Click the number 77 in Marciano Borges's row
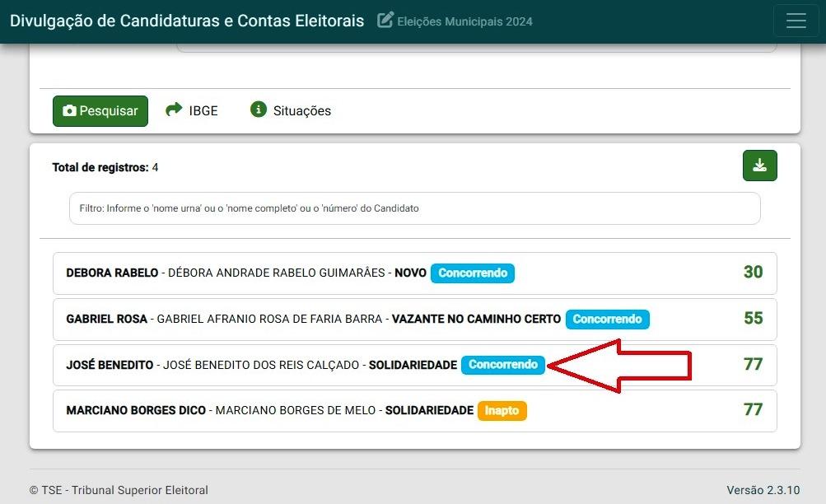The width and height of the screenshot is (826, 504). coord(753,409)
